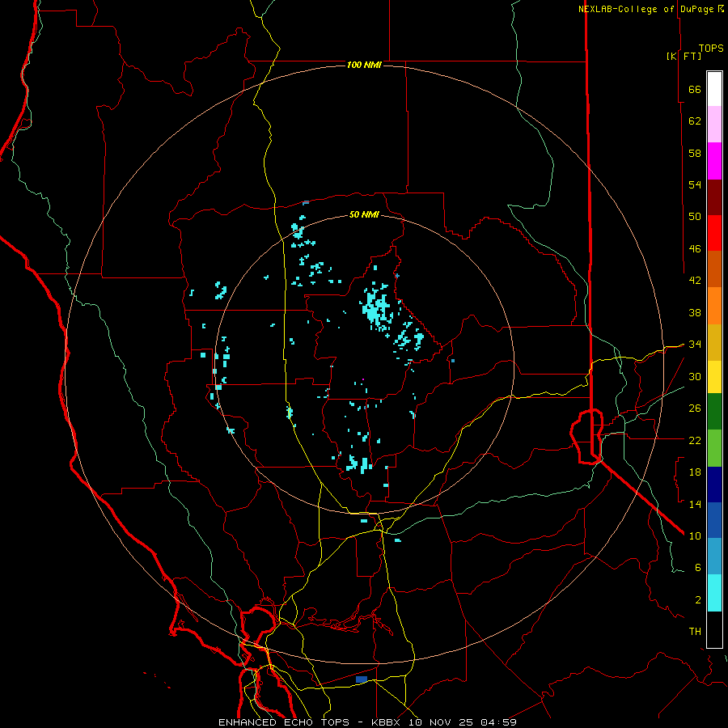Click the light blue swatch near 6
This screenshot has width=728, height=728.
714,557
